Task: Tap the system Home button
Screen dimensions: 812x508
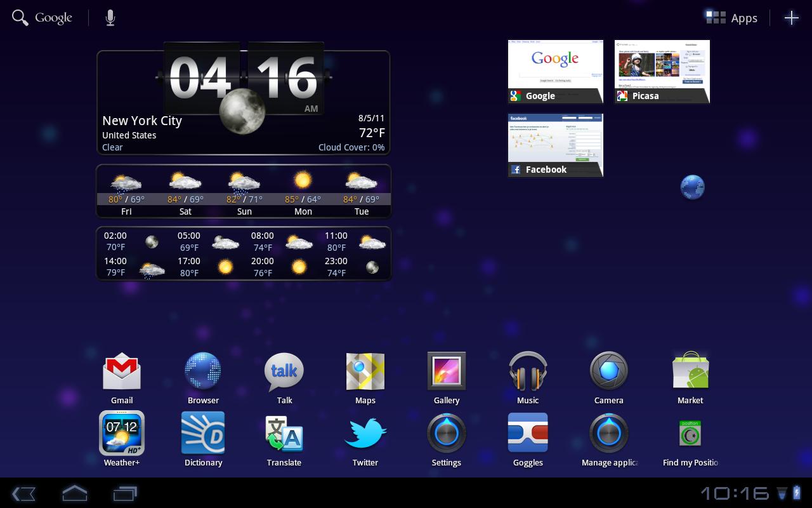Action: pyautogui.click(x=74, y=493)
